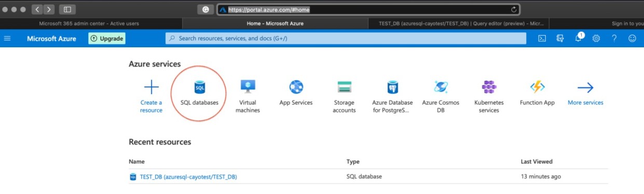Open the Azure Database for PostgreSQL icon
Viewport: 644px width, 194px height.
pyautogui.click(x=393, y=87)
